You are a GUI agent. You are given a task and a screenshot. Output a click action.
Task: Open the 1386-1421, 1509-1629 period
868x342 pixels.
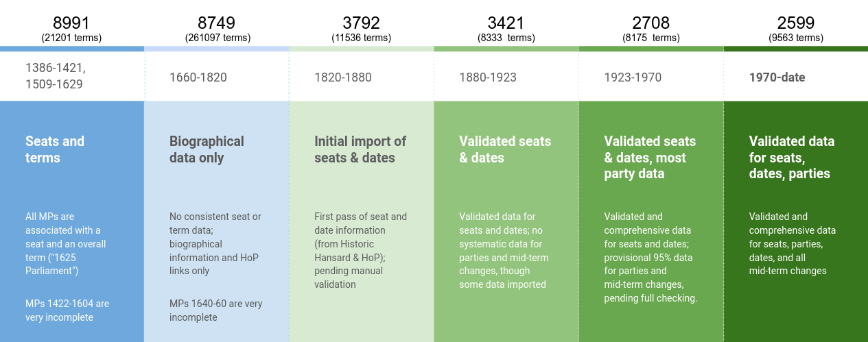coord(56,76)
